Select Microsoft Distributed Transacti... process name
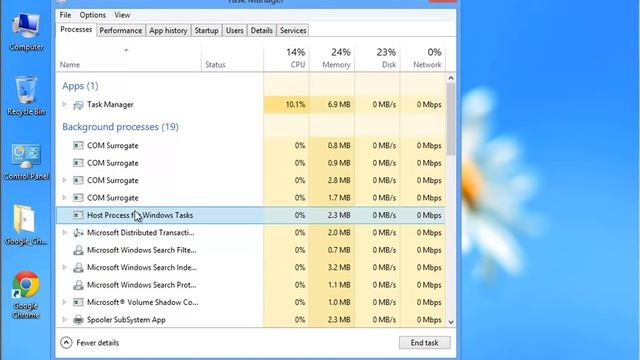The width and height of the screenshot is (640, 360). coord(141,233)
